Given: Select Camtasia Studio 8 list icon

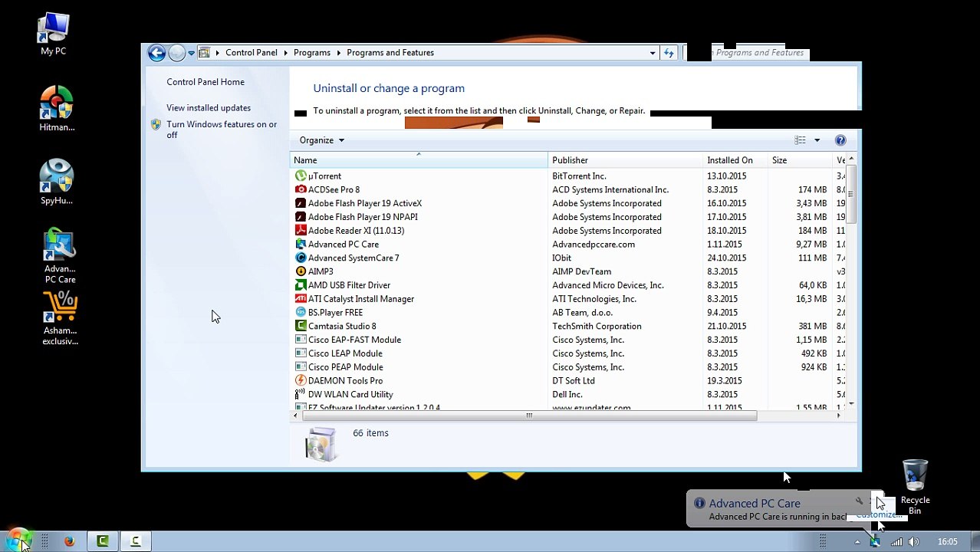Looking at the screenshot, I should tap(301, 327).
